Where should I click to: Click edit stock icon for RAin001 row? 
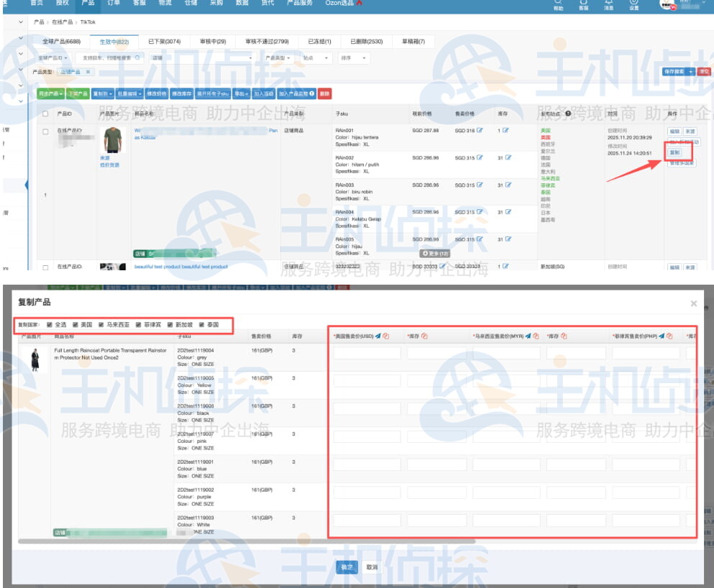506,130
